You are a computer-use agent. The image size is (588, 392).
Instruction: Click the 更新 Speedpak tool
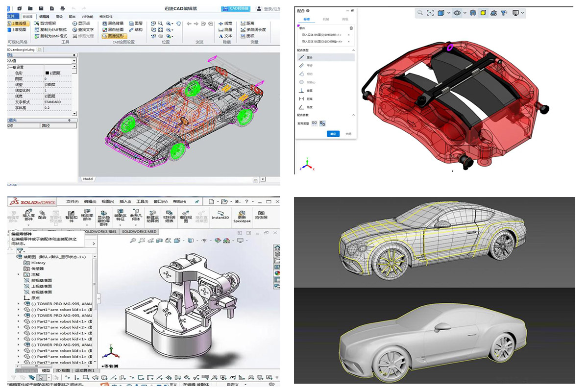242,217
